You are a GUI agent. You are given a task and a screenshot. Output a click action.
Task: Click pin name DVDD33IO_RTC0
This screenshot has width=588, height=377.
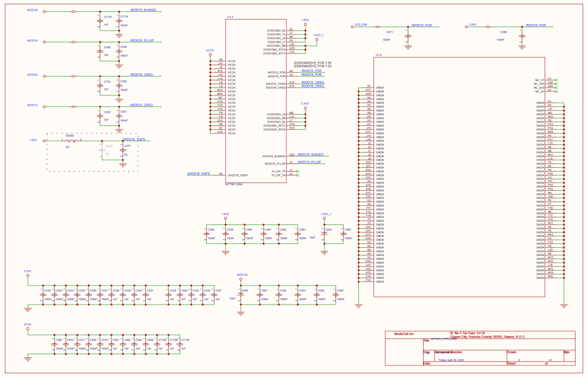click(x=274, y=130)
